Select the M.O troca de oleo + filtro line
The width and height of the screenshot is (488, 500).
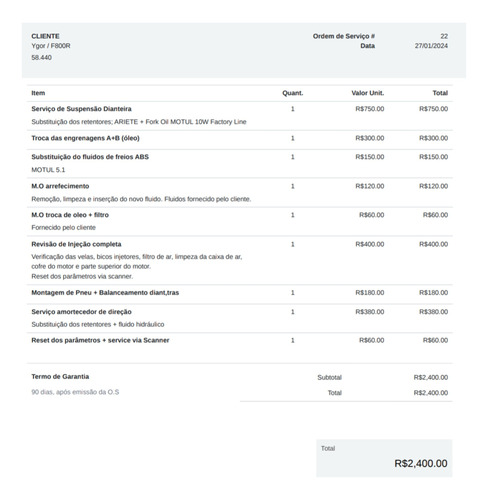[240, 221]
